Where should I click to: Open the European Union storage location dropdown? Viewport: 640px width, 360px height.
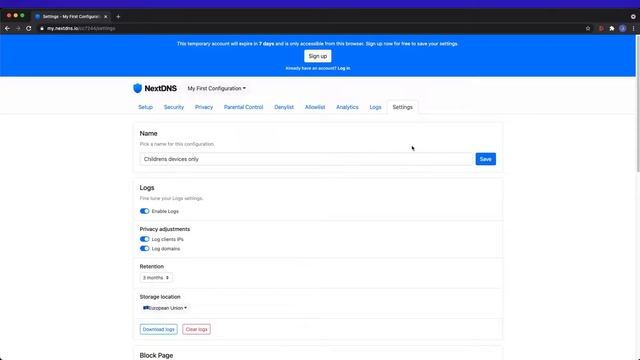coord(165,308)
